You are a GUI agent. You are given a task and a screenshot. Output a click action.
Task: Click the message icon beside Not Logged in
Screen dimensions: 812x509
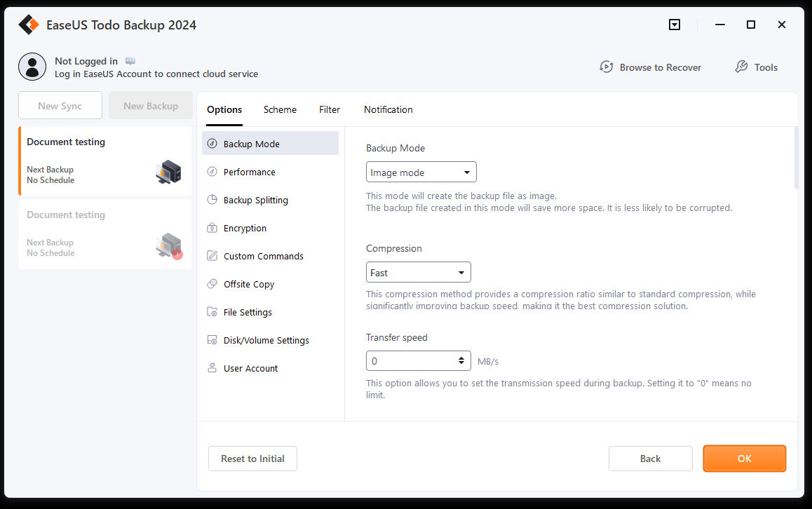[x=130, y=61]
